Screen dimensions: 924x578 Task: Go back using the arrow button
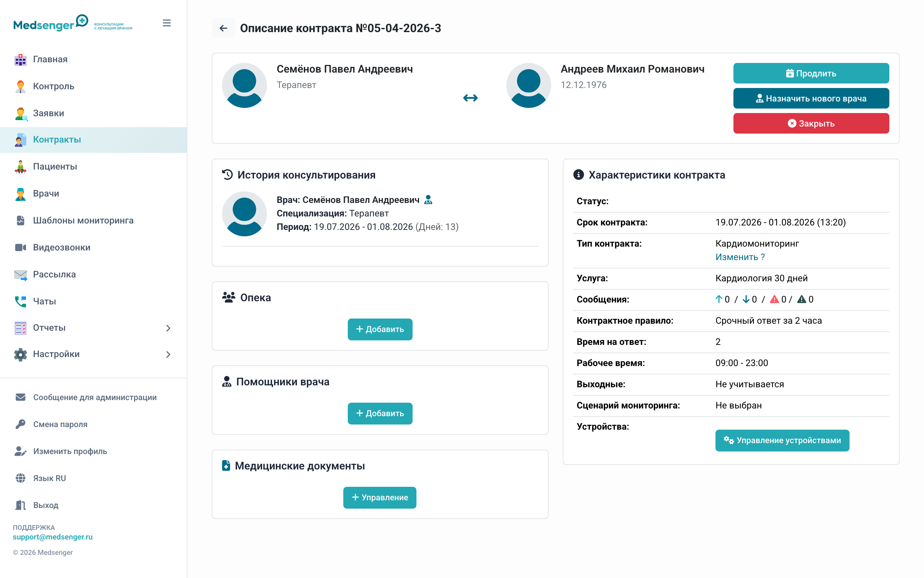[x=223, y=28]
